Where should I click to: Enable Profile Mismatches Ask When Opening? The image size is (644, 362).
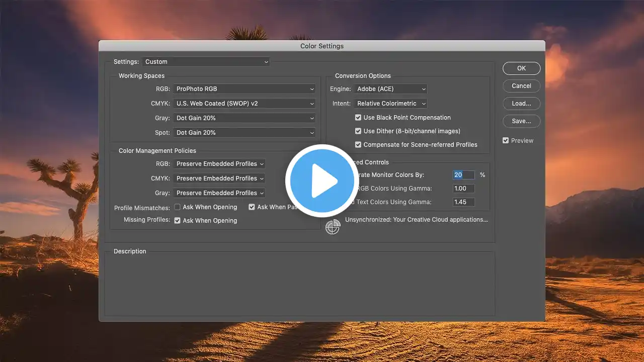tap(178, 207)
